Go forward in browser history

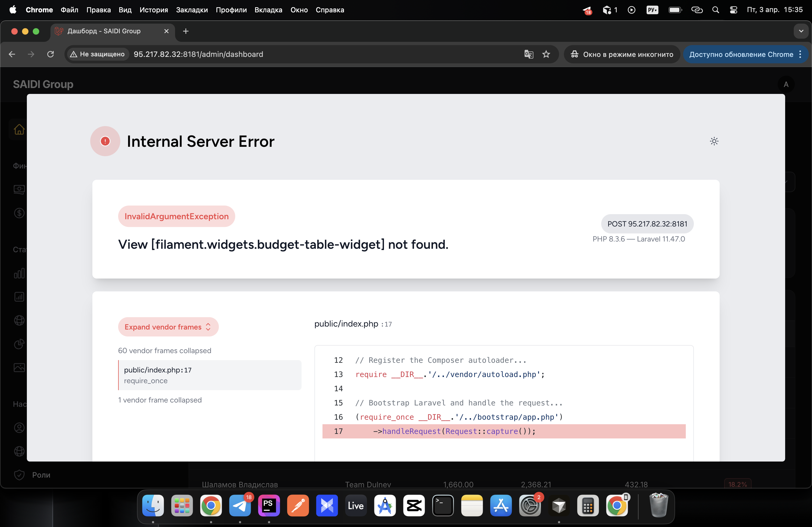31,54
